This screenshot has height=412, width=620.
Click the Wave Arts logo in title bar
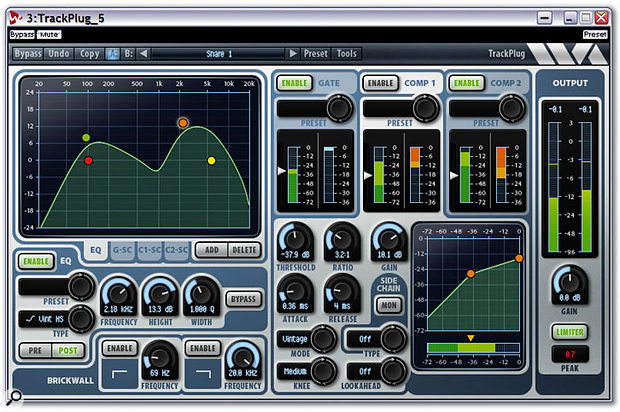point(16,18)
